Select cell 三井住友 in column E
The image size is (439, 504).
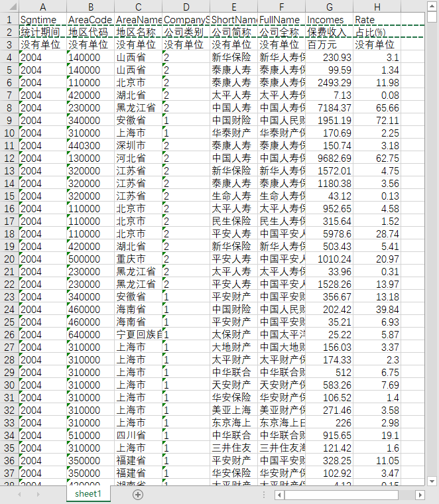(233, 448)
